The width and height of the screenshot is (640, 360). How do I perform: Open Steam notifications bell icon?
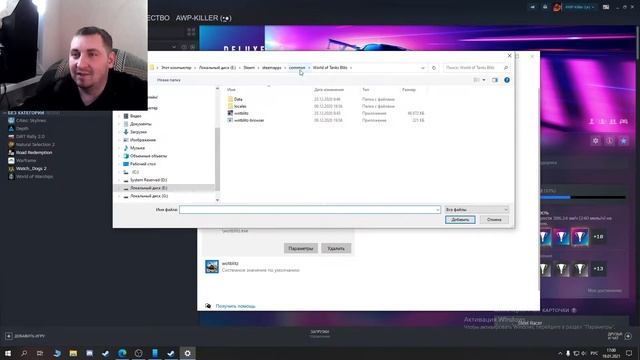pos(545,7)
